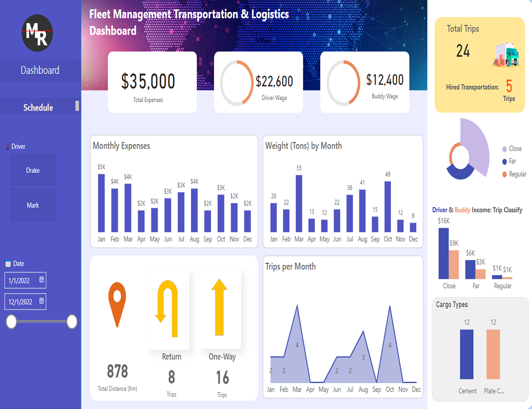The width and height of the screenshot is (532, 409).
Task: Select the March bar in Monthly Expenses
Action: coord(128,208)
